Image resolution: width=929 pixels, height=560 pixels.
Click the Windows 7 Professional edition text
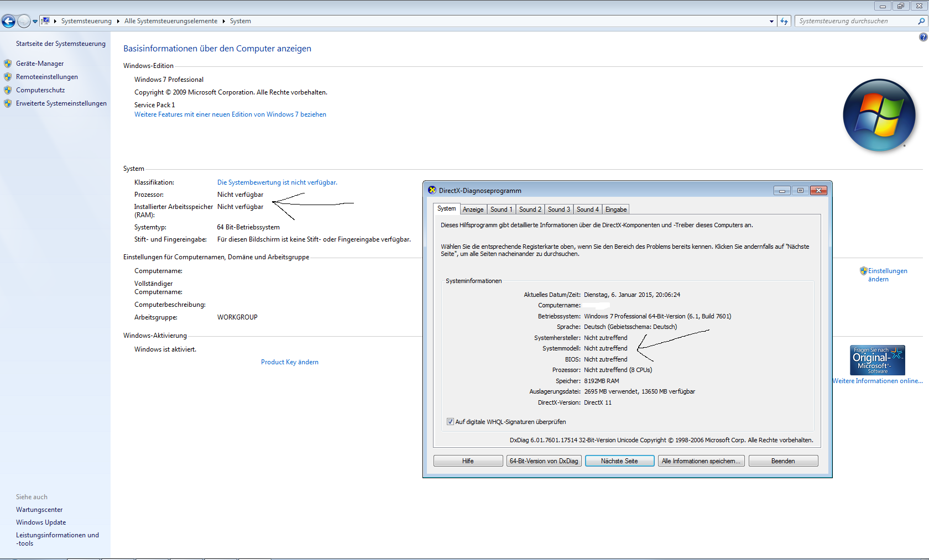169,80
